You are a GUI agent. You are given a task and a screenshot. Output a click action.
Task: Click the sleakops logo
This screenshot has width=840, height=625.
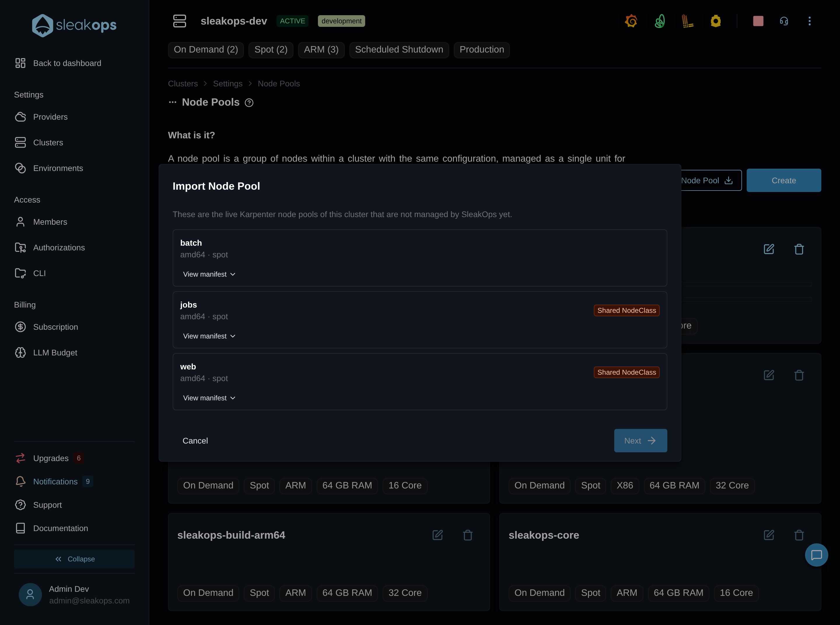[74, 25]
